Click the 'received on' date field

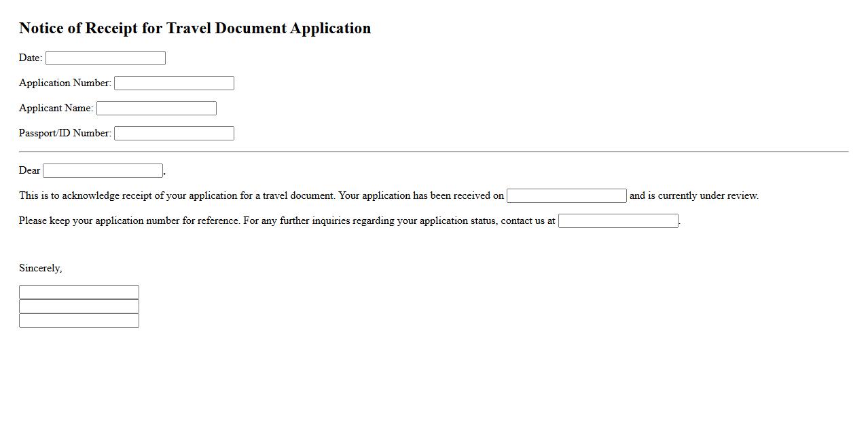pos(566,196)
